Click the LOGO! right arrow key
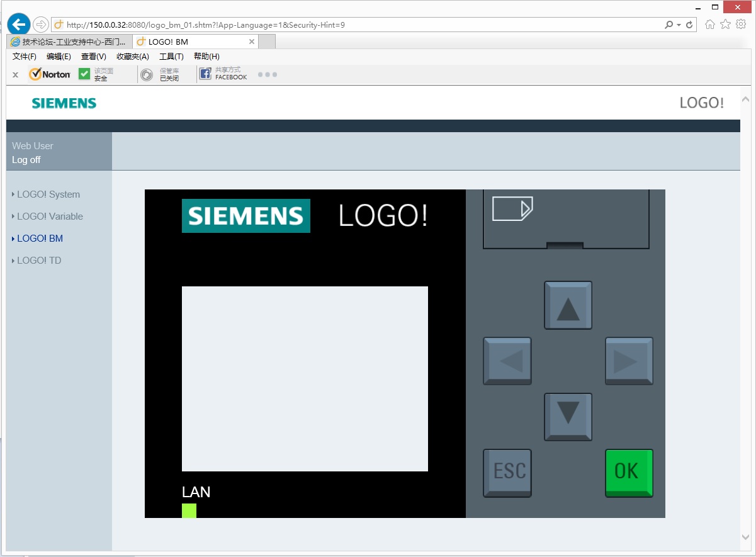Viewport: 756px width, 557px height. (x=629, y=361)
